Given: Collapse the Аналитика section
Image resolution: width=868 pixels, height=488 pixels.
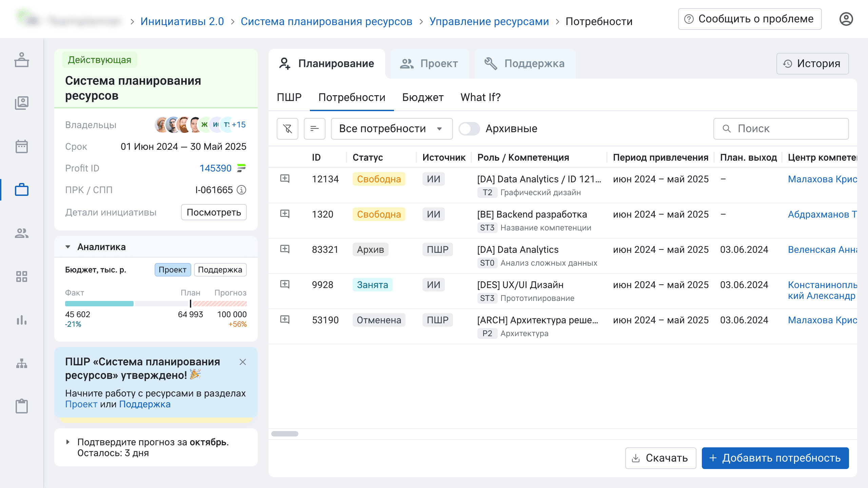Looking at the screenshot, I should coord(68,247).
